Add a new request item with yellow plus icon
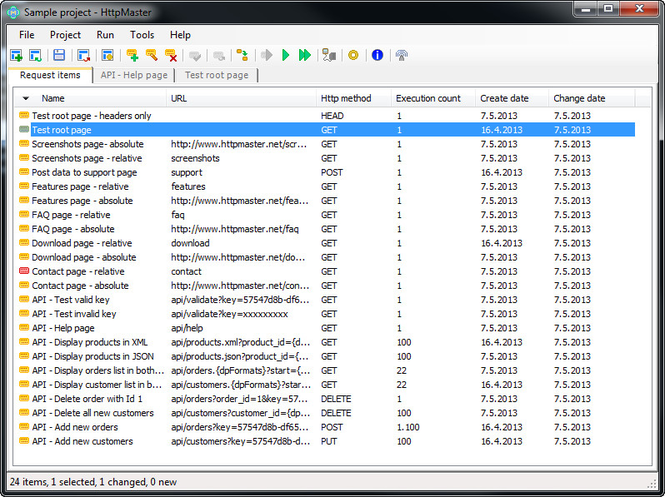This screenshot has height=497, width=665. click(x=132, y=55)
